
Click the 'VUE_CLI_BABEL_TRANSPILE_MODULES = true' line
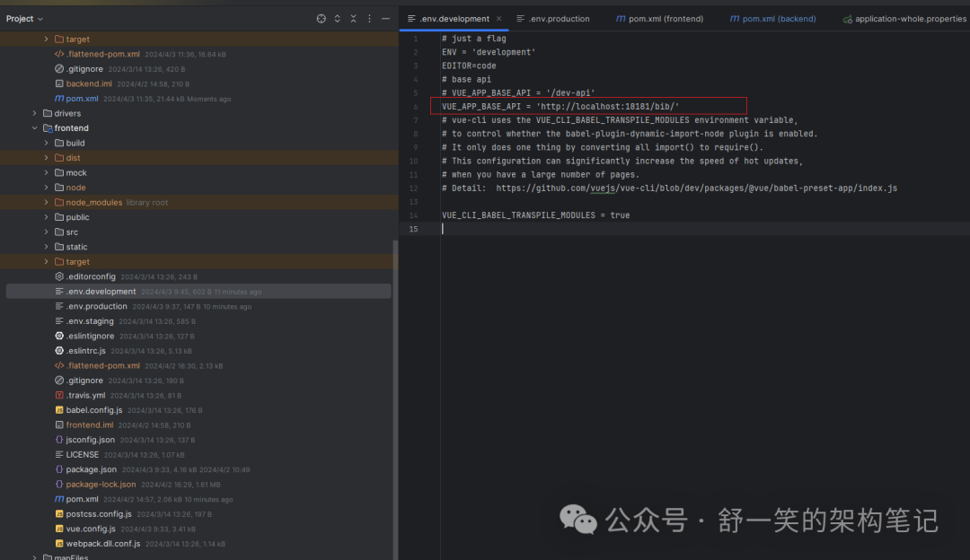pos(535,215)
